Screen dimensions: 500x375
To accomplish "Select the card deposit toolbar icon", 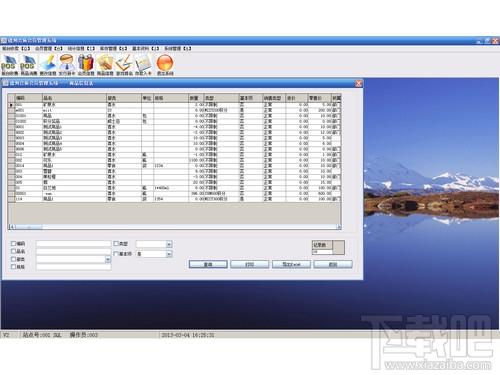I will click(143, 65).
